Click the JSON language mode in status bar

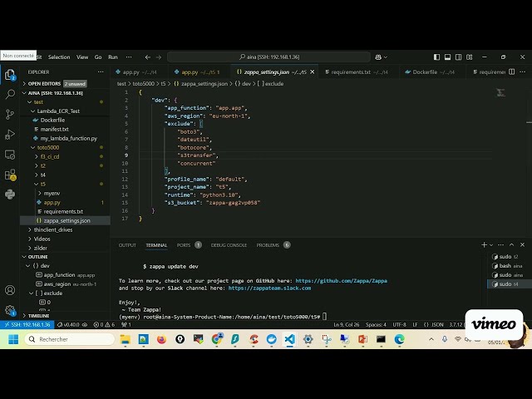click(x=437, y=325)
